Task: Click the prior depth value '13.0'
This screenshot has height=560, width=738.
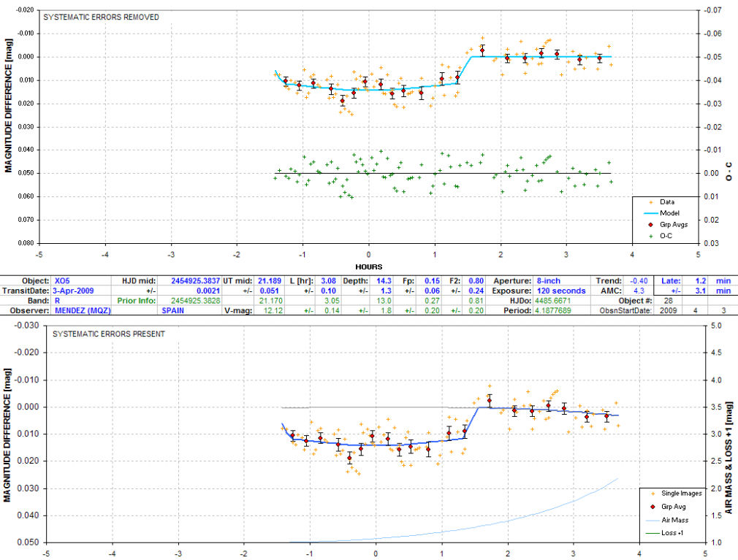Action: click(384, 301)
